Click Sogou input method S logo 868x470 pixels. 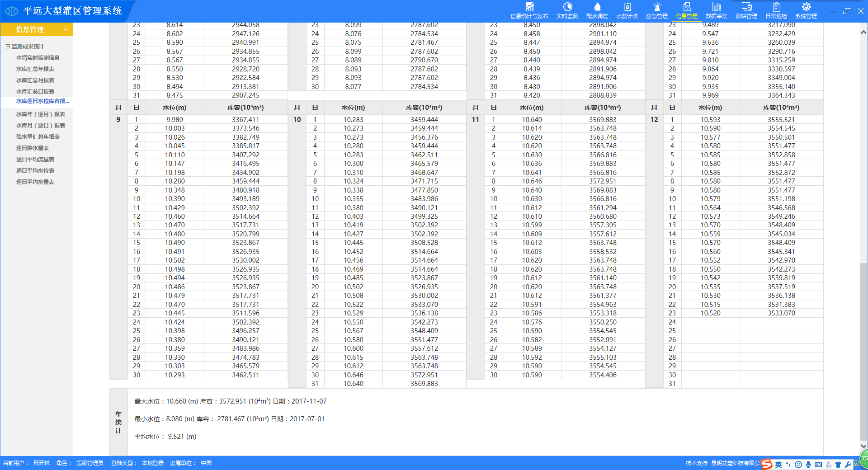[x=767, y=464]
